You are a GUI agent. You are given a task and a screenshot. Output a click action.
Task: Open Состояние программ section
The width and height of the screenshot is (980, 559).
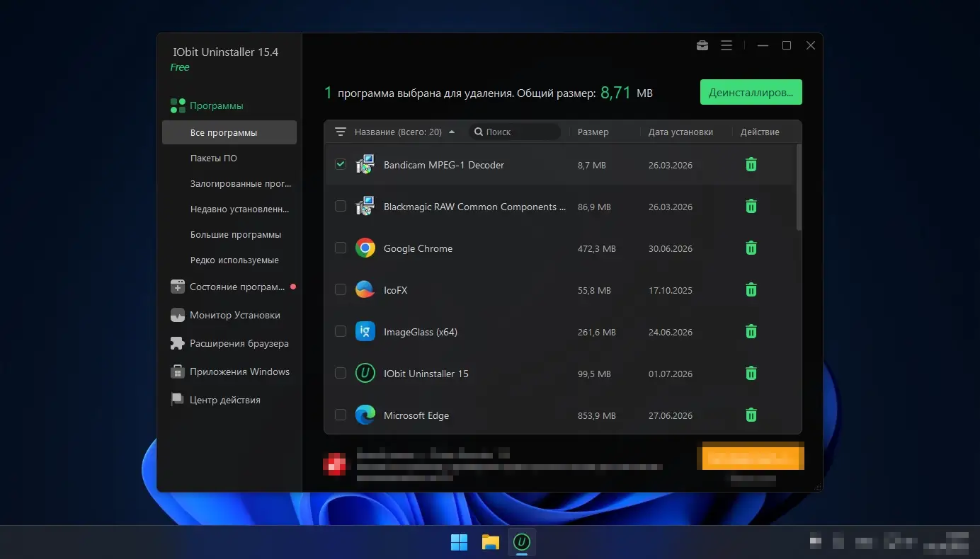pos(237,287)
